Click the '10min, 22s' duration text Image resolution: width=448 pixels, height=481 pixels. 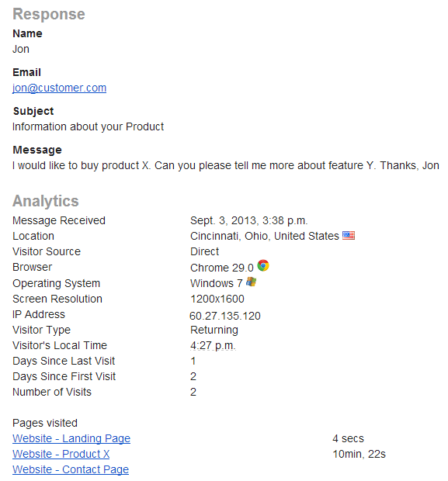tap(359, 454)
